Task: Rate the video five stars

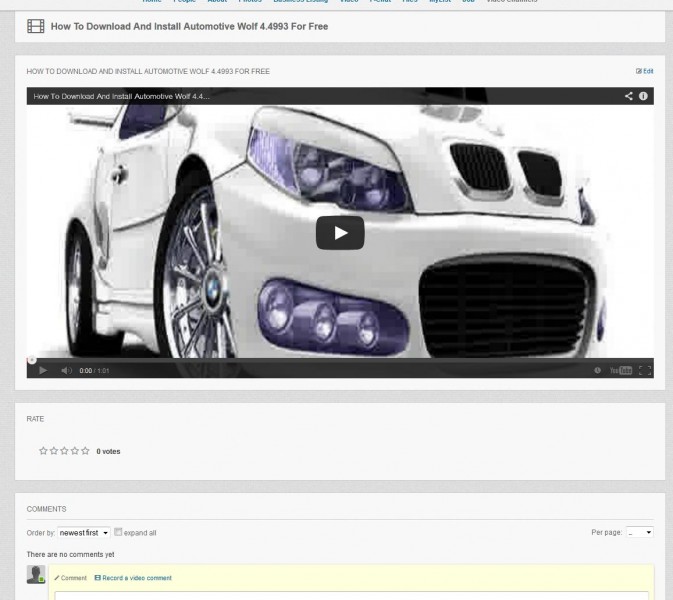Action: (x=85, y=451)
